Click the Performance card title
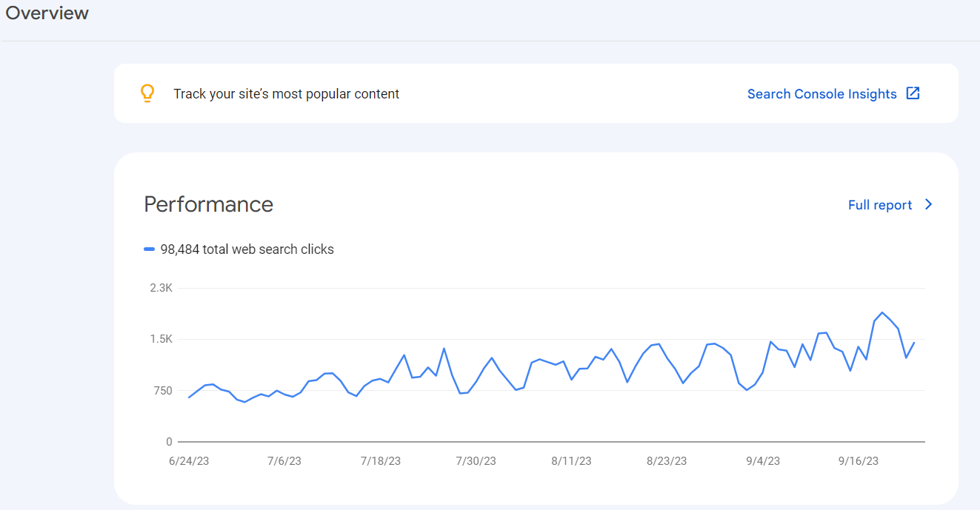The height and width of the screenshot is (510, 980). (x=208, y=204)
